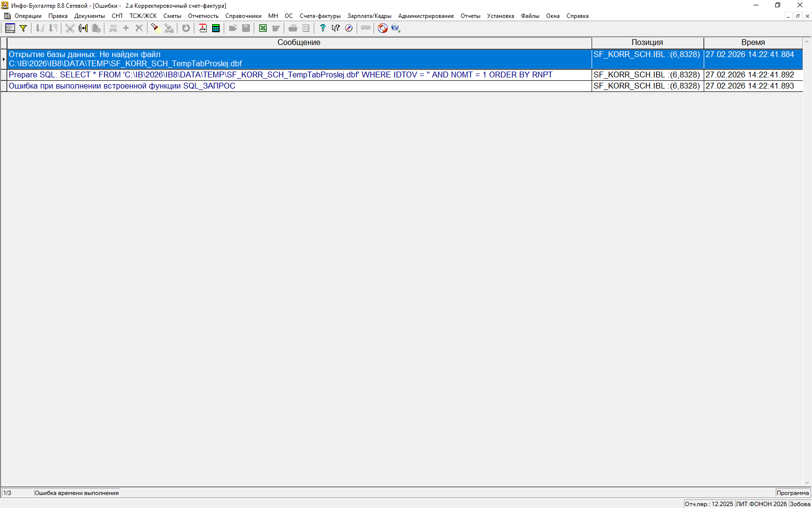
Task: Open the Операции menu
Action: point(28,16)
